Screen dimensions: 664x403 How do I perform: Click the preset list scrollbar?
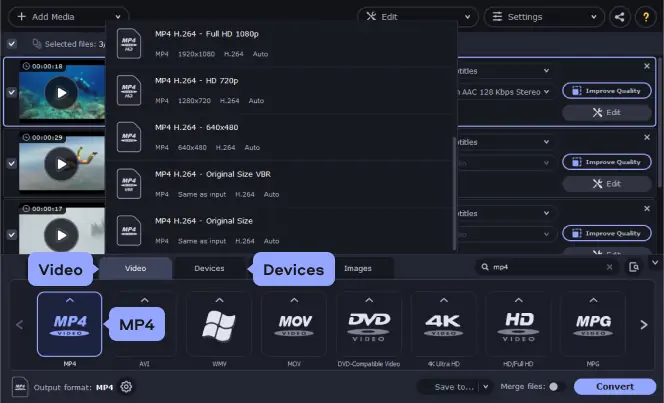point(454,193)
